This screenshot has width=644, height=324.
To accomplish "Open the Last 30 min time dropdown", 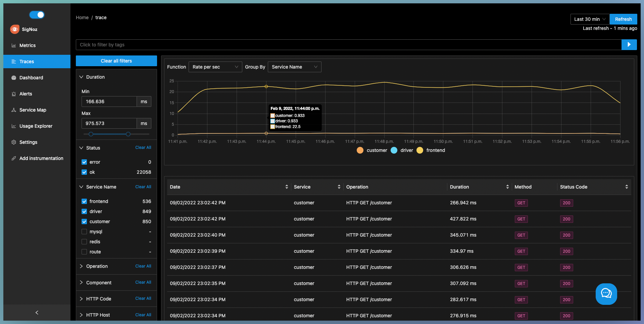I will coord(590,19).
